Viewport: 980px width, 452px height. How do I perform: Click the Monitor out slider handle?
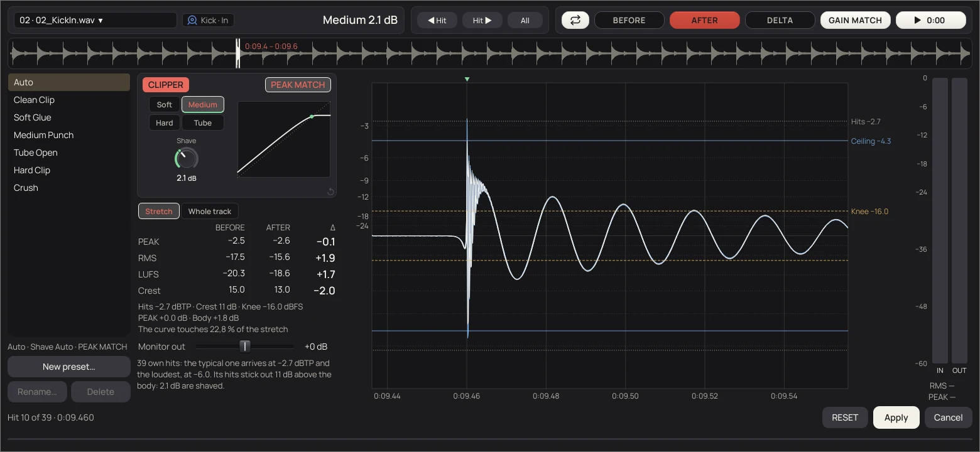coord(245,347)
